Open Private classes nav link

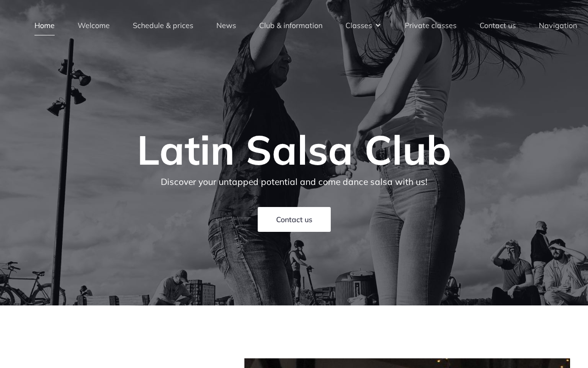430,25
